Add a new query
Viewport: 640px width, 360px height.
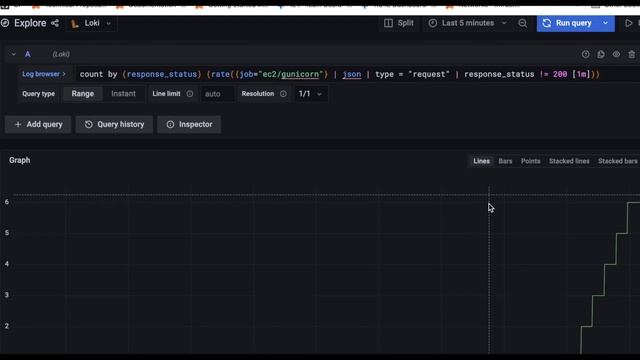(38, 124)
